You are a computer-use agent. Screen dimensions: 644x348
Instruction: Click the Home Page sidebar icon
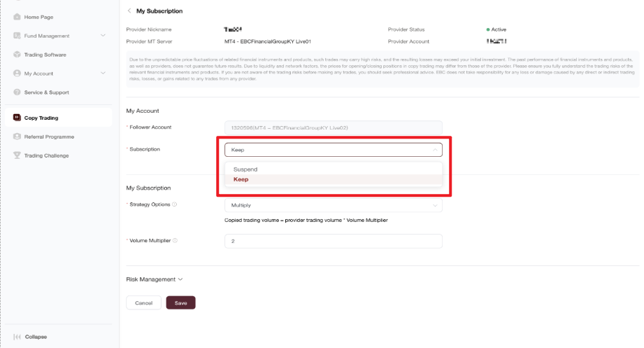click(x=17, y=17)
